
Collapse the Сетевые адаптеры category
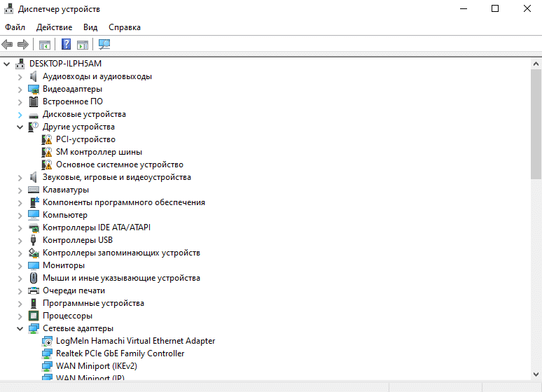click(20, 328)
